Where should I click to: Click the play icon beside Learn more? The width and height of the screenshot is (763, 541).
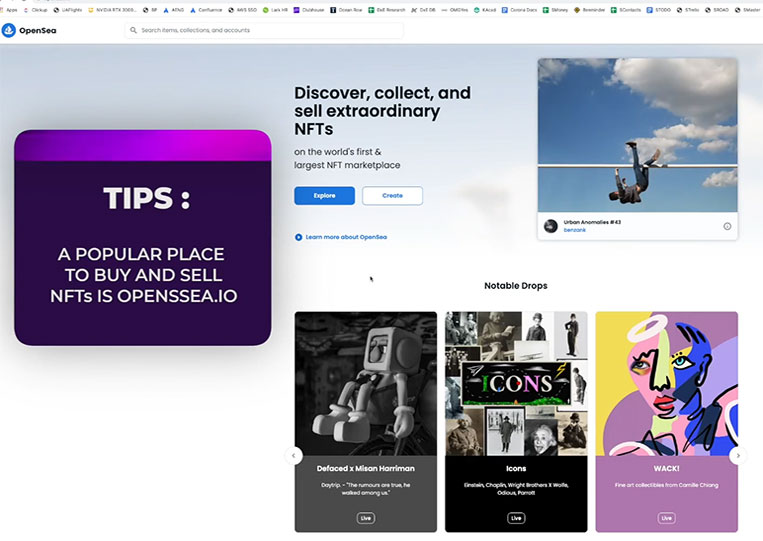click(298, 237)
